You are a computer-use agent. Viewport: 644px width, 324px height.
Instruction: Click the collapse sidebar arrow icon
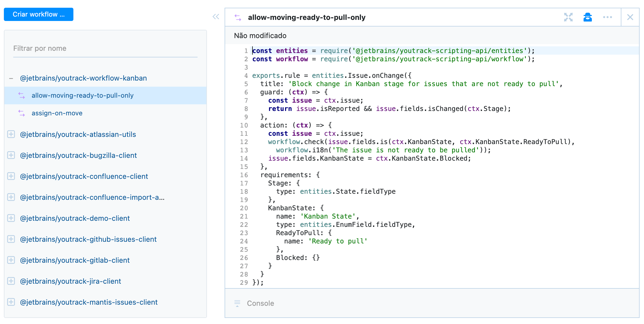tap(215, 17)
